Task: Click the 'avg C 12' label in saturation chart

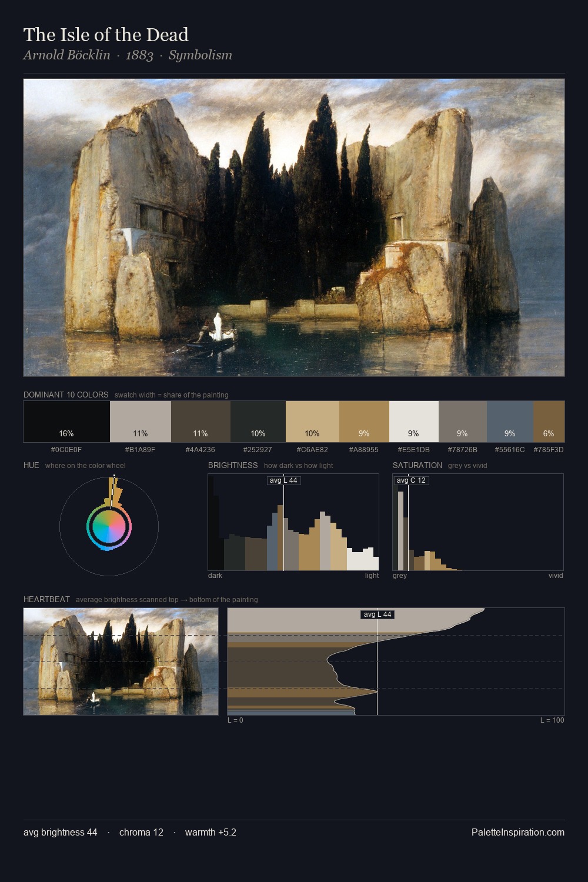Action: tap(411, 480)
